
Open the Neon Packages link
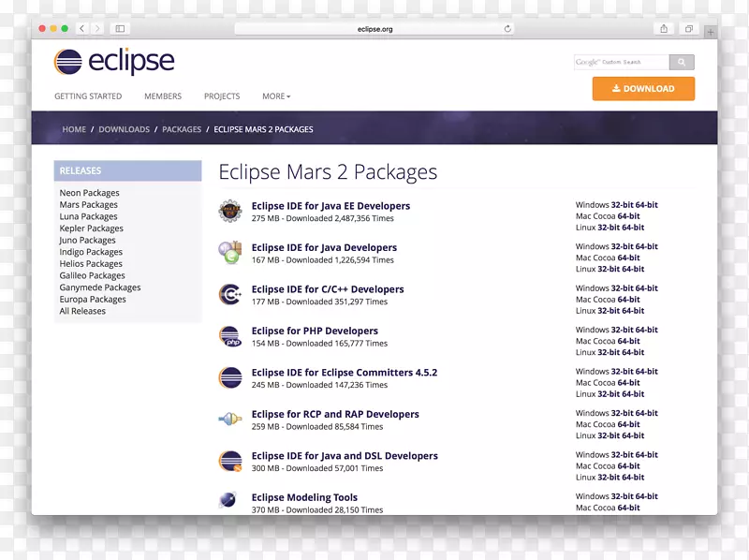[89, 193]
